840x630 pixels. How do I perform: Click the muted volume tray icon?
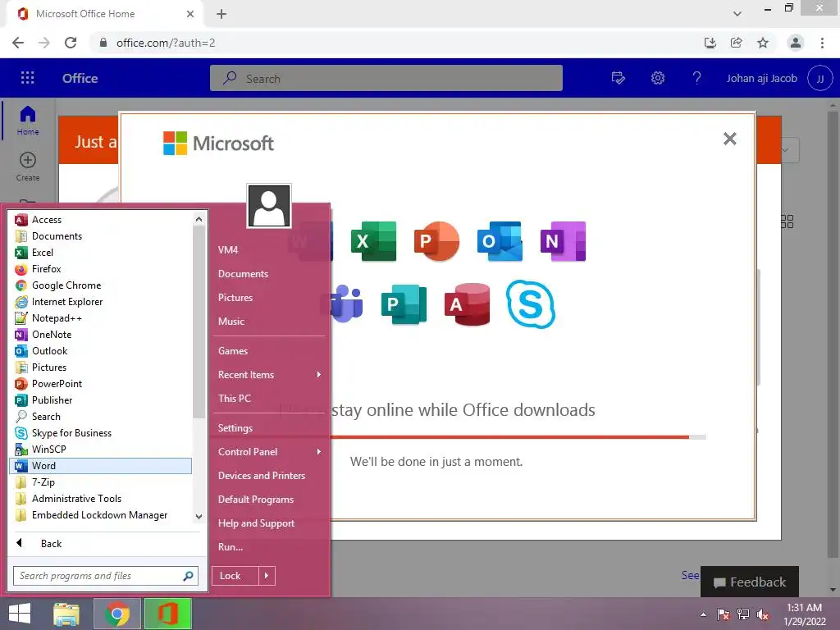point(763,614)
